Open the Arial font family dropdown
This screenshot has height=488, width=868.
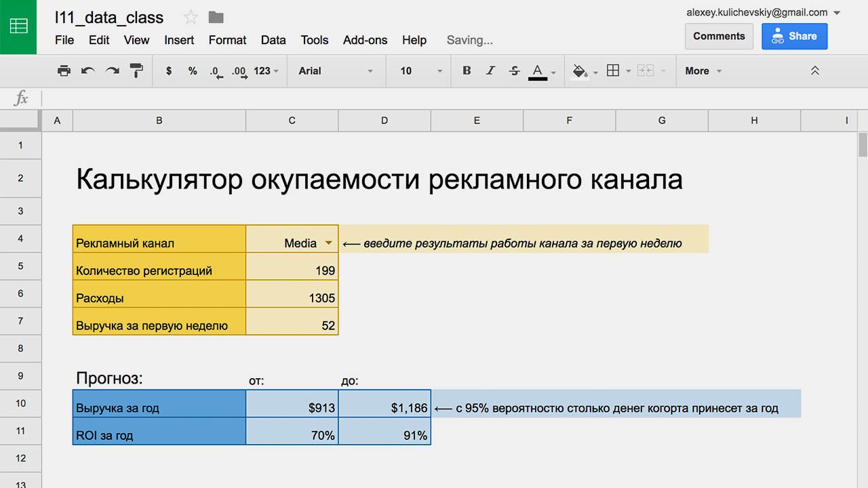pos(336,70)
